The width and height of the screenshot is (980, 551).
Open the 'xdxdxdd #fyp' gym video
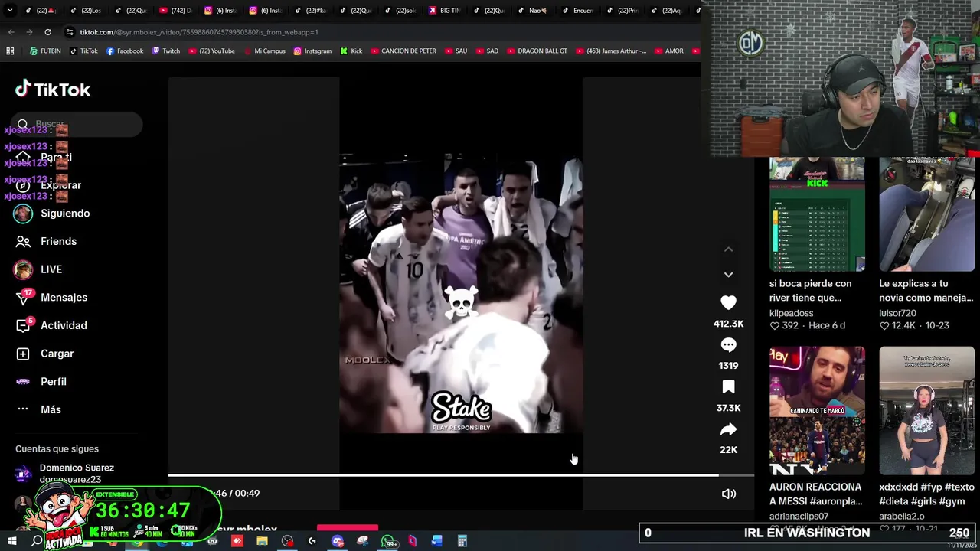tap(926, 411)
